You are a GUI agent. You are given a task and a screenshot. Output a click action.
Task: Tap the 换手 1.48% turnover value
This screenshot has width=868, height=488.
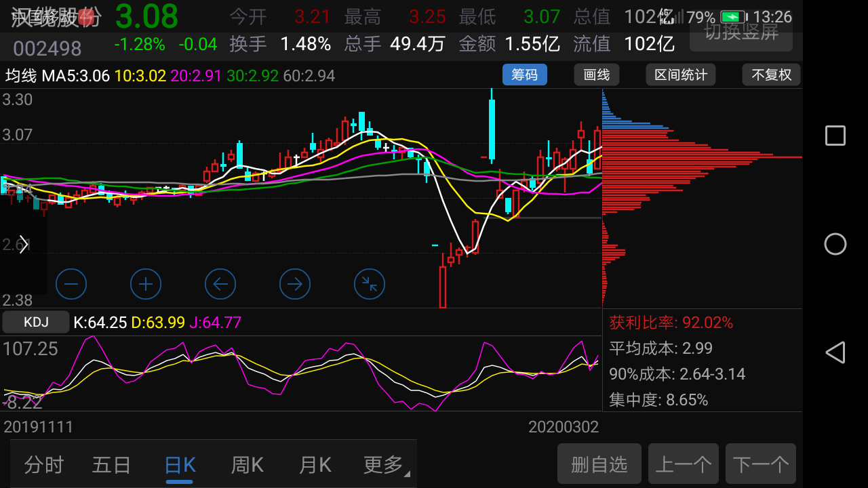[x=280, y=45]
